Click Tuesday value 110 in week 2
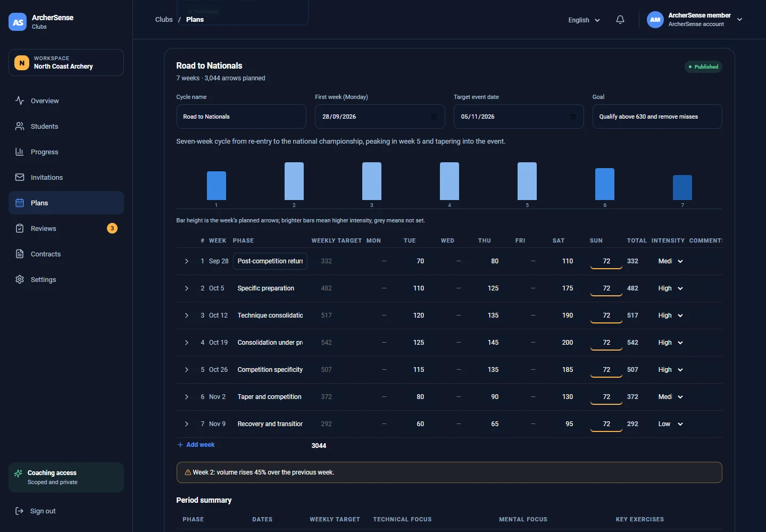Image resolution: width=766 pixels, height=532 pixels. click(x=419, y=288)
